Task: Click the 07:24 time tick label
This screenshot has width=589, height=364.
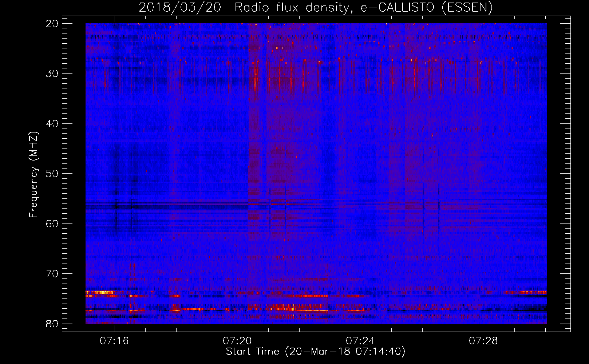Action: click(x=360, y=341)
